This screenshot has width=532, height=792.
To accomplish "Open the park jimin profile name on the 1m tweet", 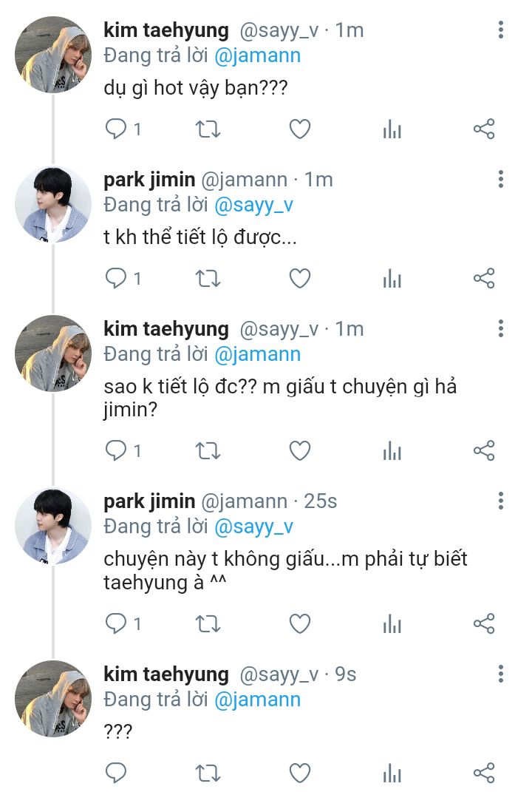I will coord(149,180).
